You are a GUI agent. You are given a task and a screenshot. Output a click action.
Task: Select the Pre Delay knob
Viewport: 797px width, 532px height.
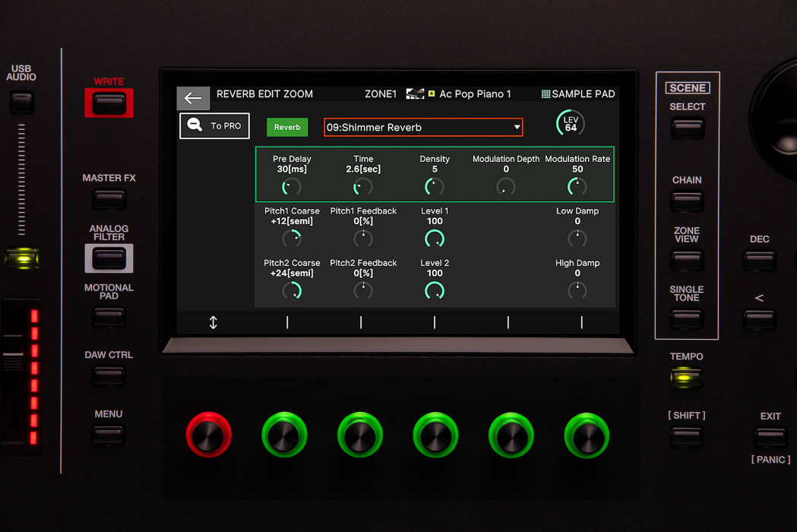tap(291, 186)
